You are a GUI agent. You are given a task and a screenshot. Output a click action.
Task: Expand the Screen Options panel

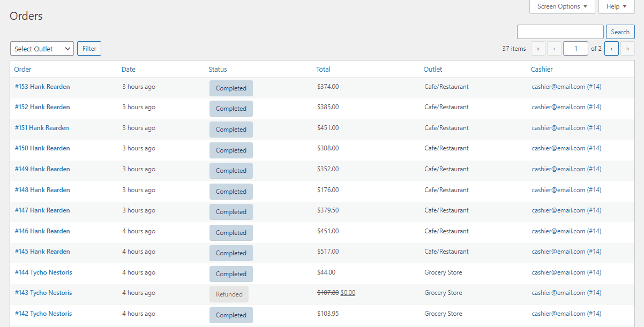click(x=562, y=6)
